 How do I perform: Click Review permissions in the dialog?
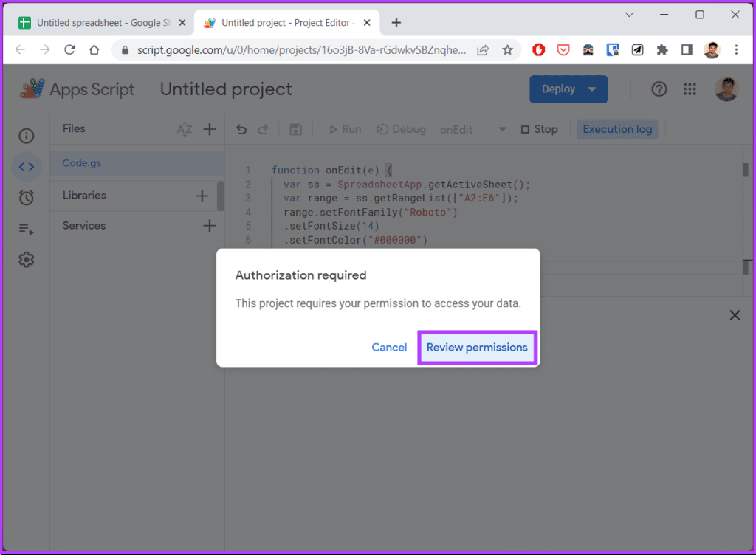tap(477, 348)
